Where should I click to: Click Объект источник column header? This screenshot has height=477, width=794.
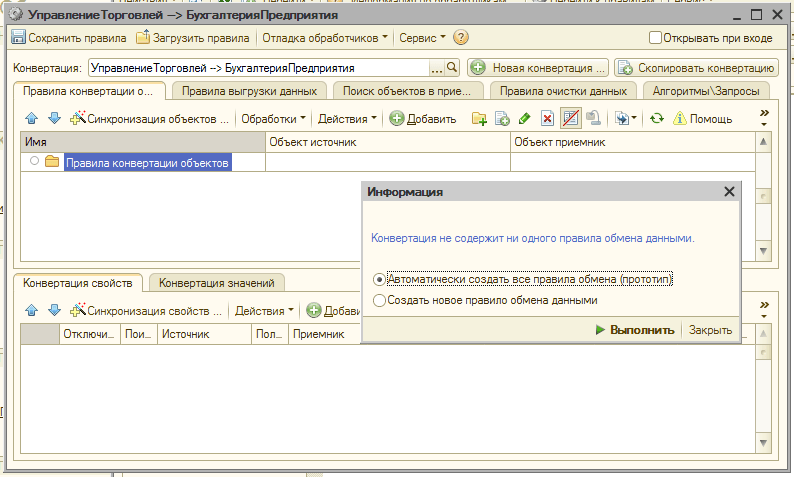click(388, 142)
